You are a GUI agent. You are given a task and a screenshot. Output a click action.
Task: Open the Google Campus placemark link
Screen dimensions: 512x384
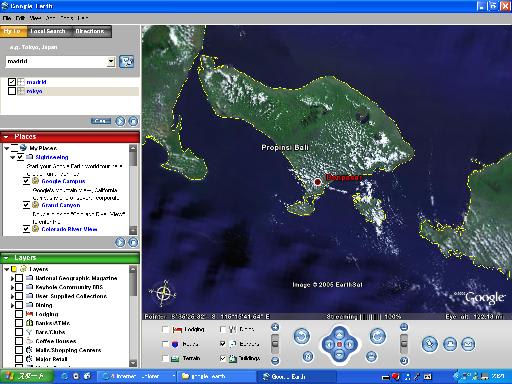coord(63,181)
